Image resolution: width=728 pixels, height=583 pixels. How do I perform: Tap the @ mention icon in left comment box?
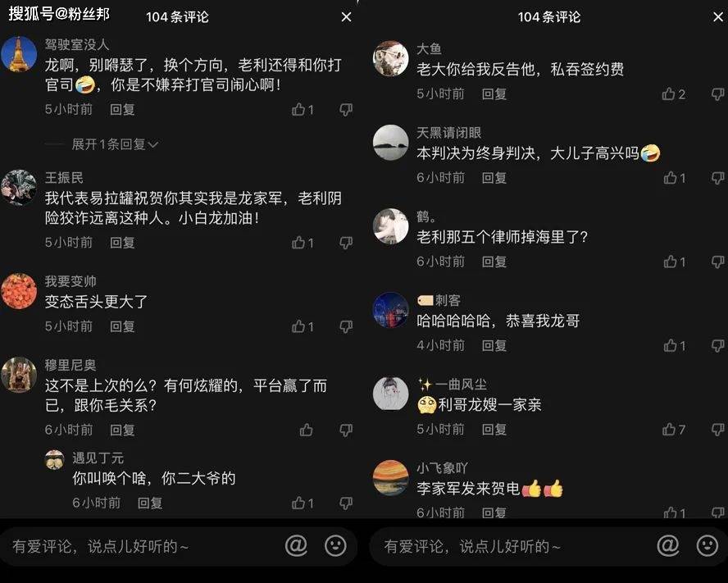[296, 545]
